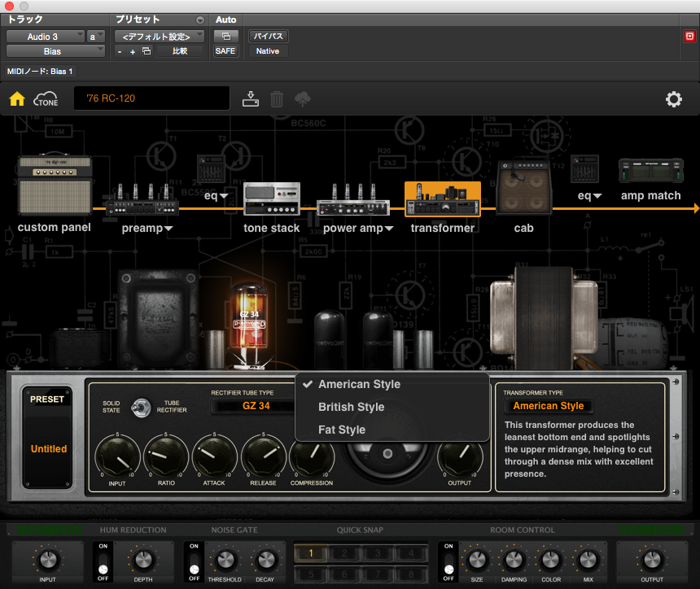This screenshot has height=589, width=700.
Task: Click the RATIO knob
Action: pos(166,457)
